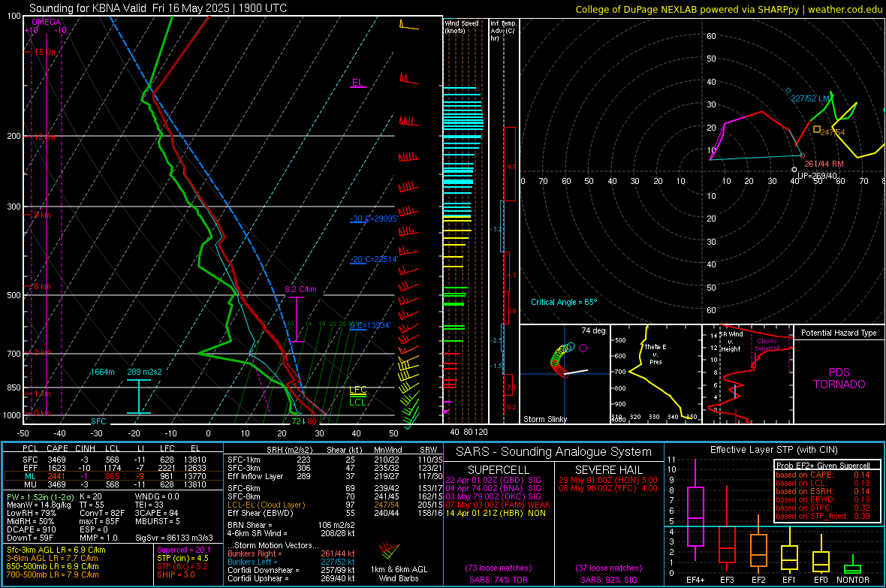886x588 pixels.
Task: Click the 'Inf. Temp. Adv.' panel header
Action: (503, 31)
